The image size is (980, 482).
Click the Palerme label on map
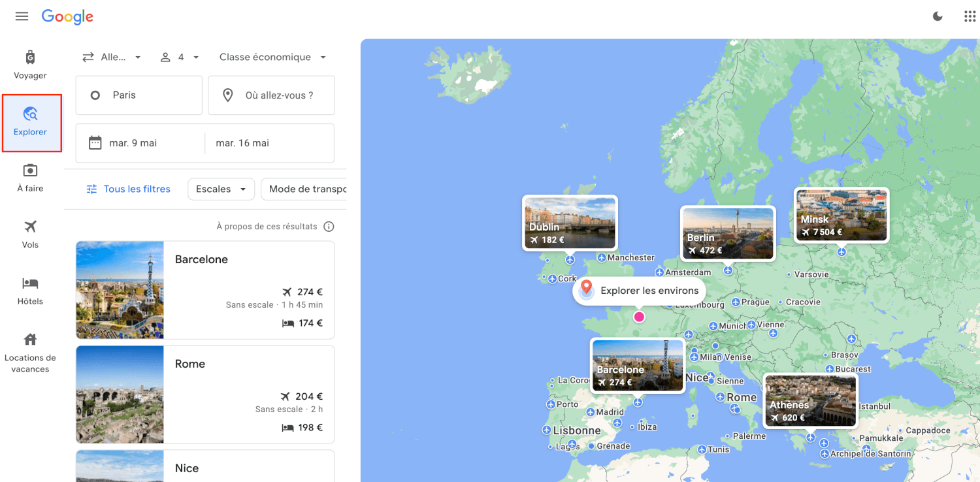pyautogui.click(x=749, y=436)
